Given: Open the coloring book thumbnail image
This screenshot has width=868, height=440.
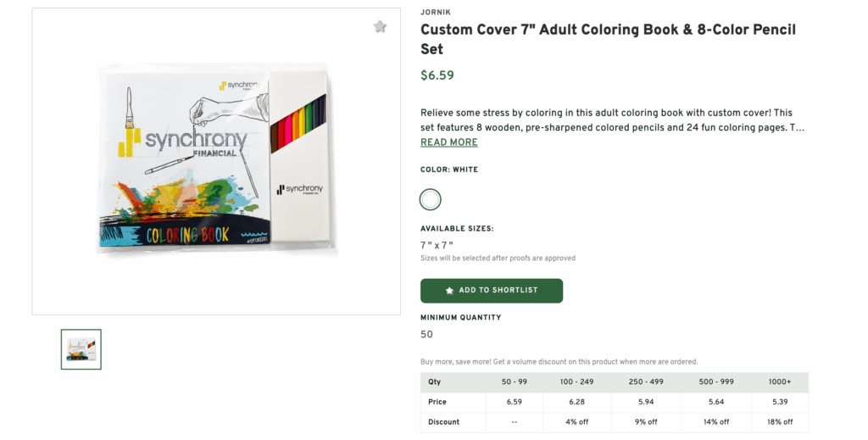Looking at the screenshot, I should 81,349.
